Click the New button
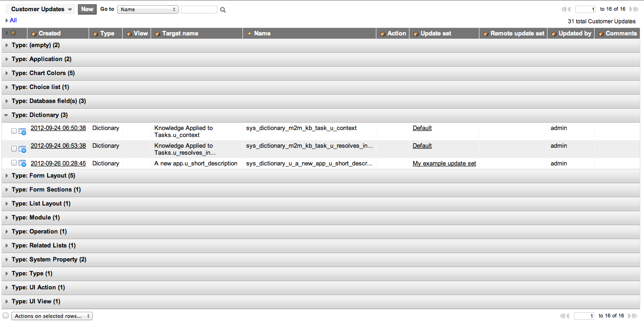 coord(87,9)
